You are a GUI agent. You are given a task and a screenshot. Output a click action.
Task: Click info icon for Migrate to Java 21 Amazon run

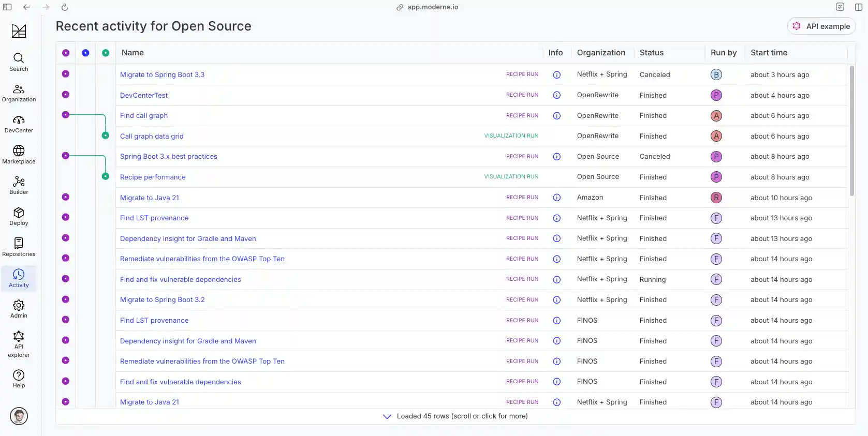pyautogui.click(x=556, y=198)
